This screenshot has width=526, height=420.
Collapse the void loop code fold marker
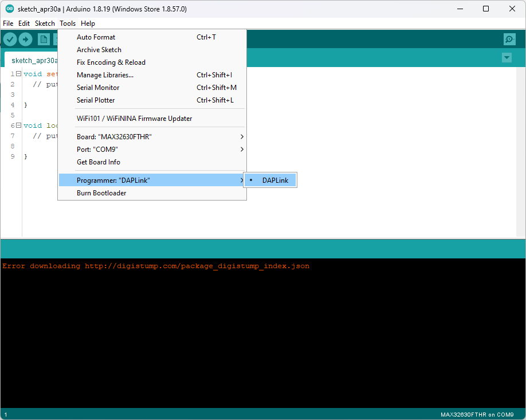tap(19, 125)
